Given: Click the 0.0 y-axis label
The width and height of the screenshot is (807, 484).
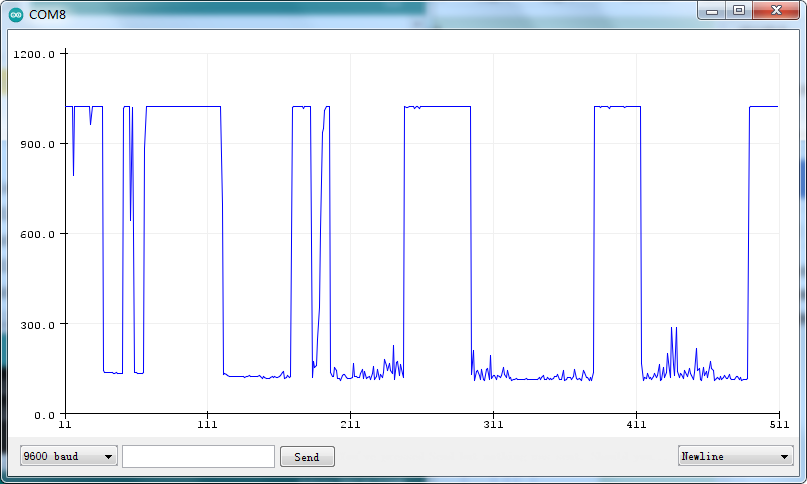Looking at the screenshot, I should tap(45, 416).
